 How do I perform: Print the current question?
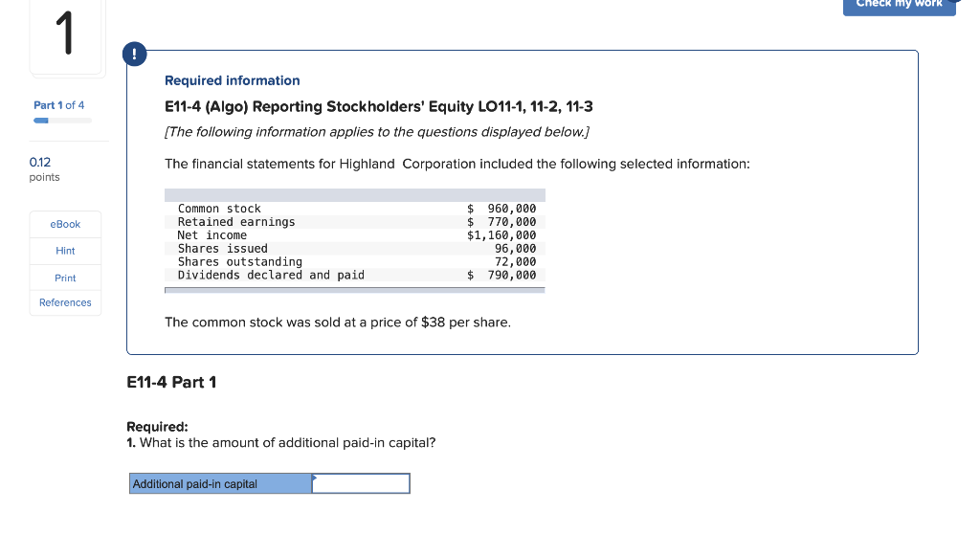click(65, 278)
